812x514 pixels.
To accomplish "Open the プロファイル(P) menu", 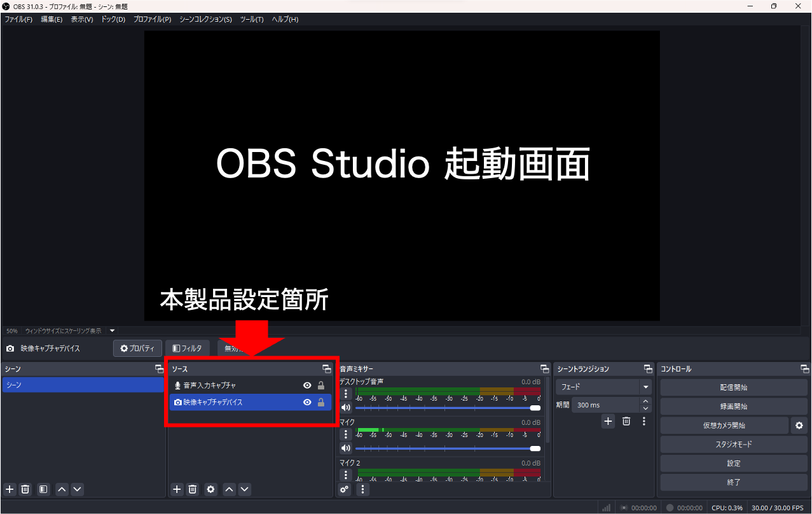I will coord(152,19).
